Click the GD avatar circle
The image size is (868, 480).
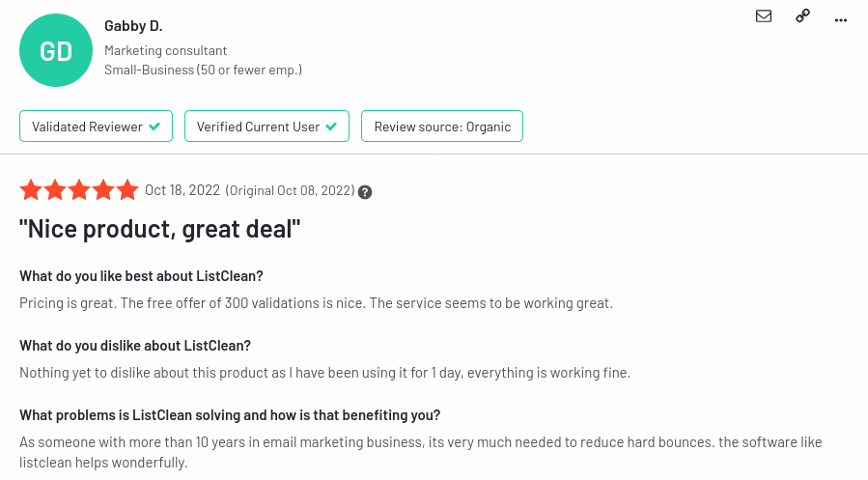click(56, 51)
